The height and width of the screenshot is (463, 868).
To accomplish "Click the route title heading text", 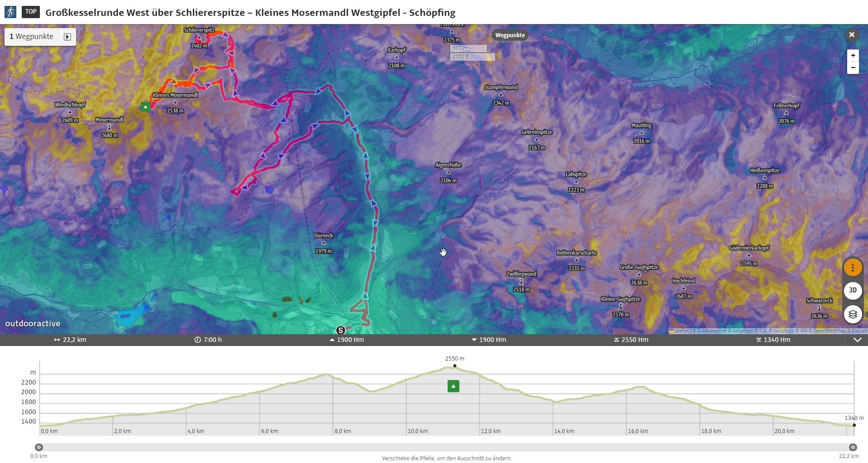I will [251, 13].
